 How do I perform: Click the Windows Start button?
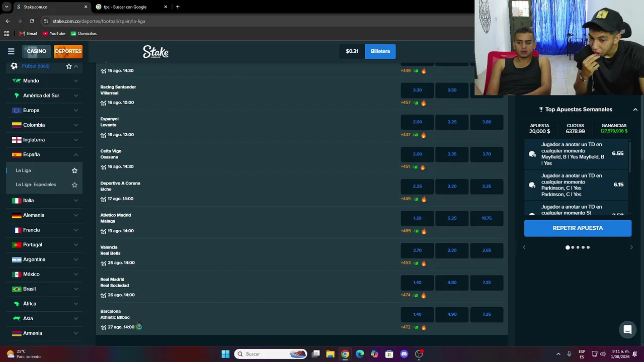coord(225,354)
